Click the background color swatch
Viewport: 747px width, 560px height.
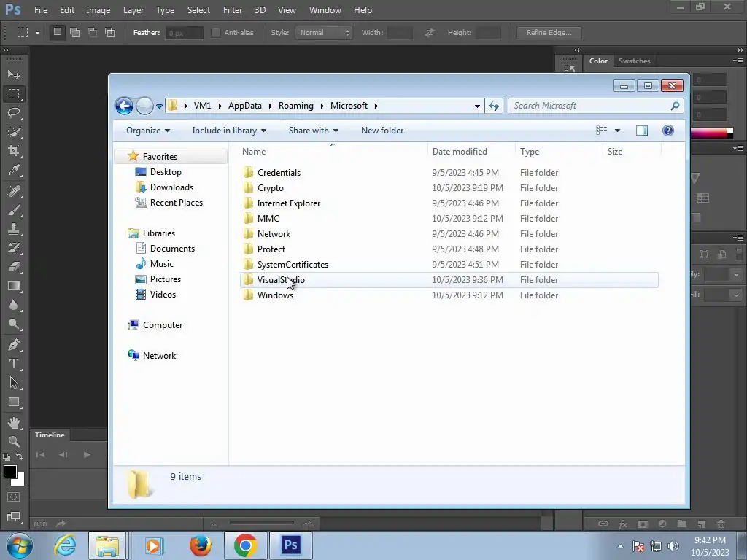20,481
